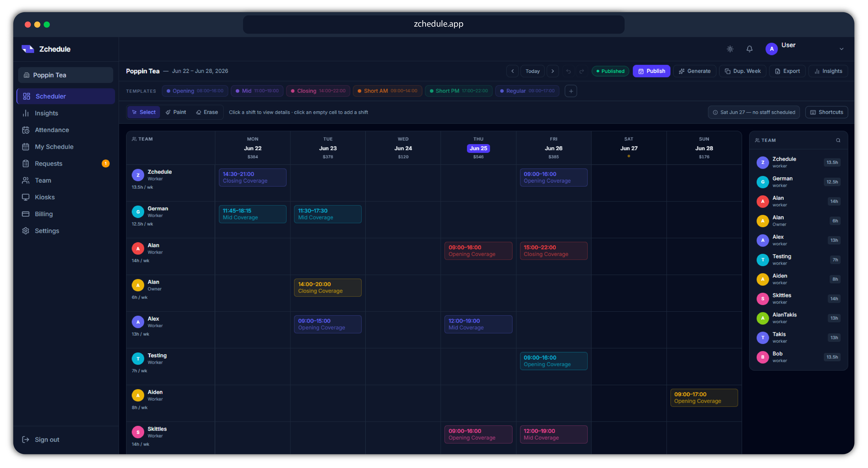
Task: Open the Requests page
Action: pos(66,164)
